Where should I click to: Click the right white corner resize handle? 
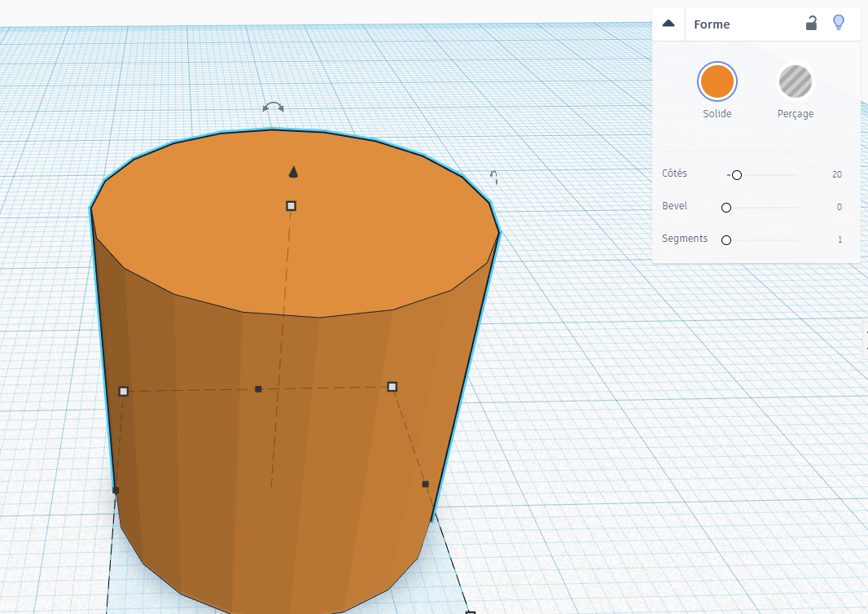pos(392,387)
